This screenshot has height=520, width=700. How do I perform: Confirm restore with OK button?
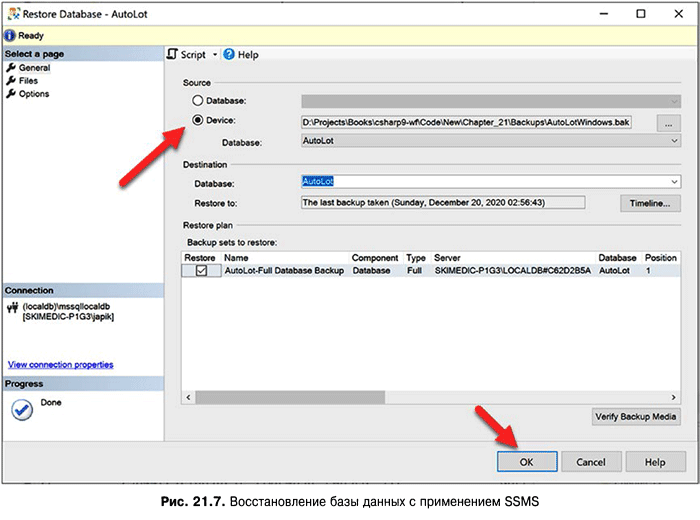pos(527,462)
